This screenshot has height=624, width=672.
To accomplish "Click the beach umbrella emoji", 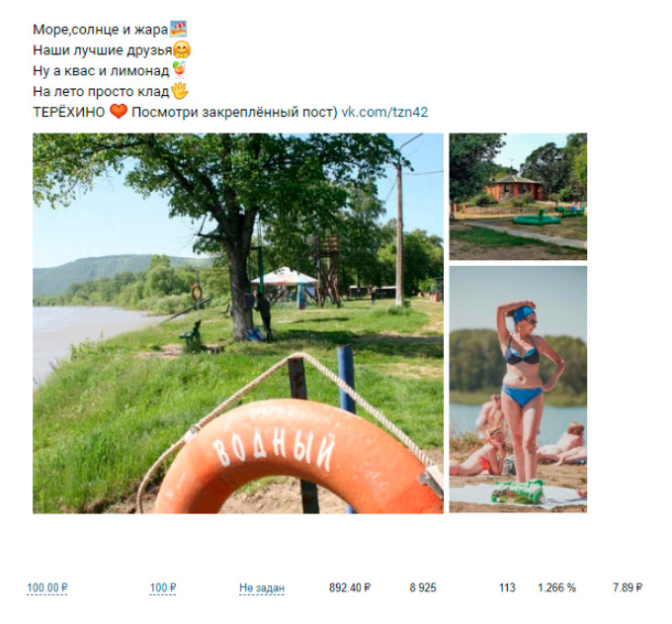I will point(179,29).
